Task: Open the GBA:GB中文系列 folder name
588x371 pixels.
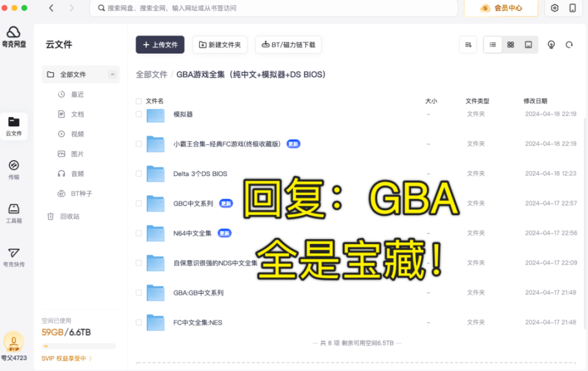Action: pos(198,293)
